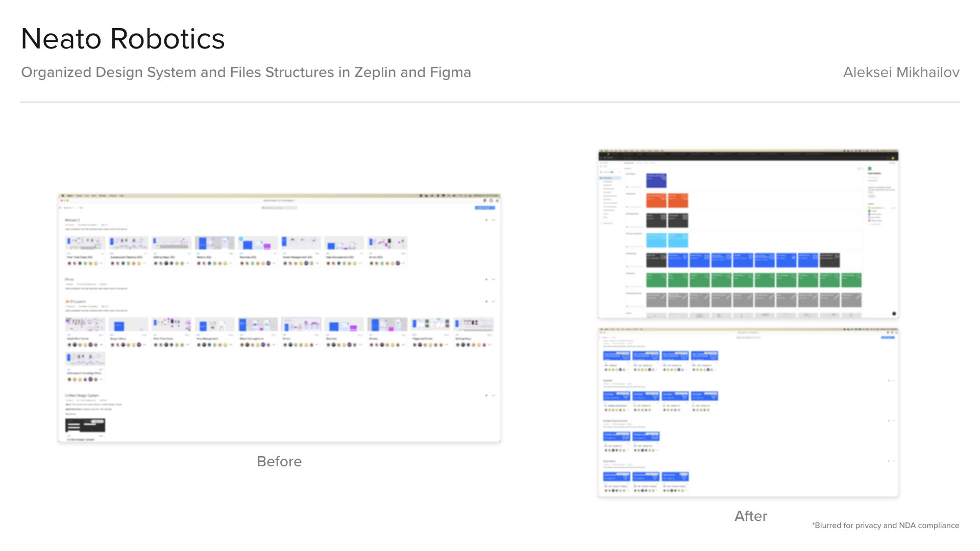This screenshot has height=551, width=980.
Task: Select the "*Blurred for privacy and NDA compliance" note
Action: pyautogui.click(x=886, y=525)
